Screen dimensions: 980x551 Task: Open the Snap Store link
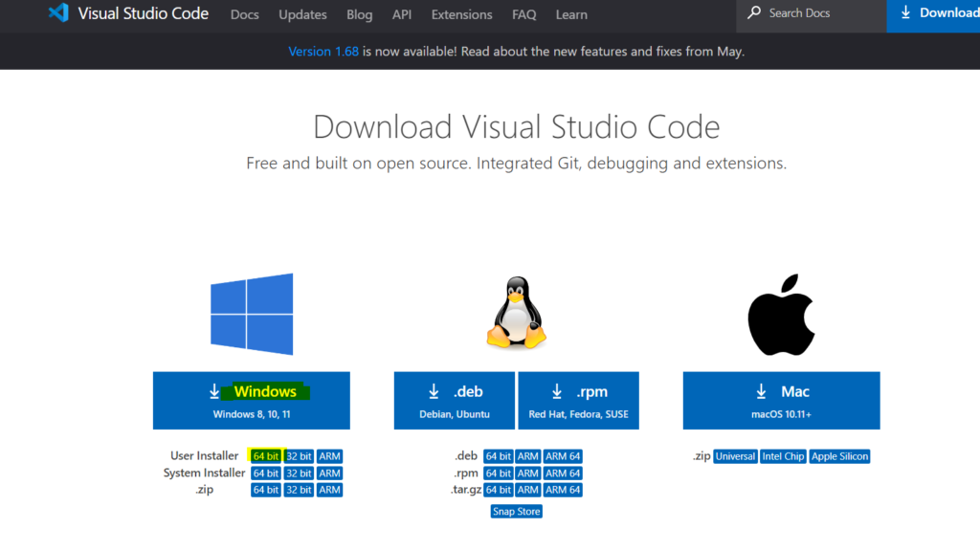click(x=516, y=512)
